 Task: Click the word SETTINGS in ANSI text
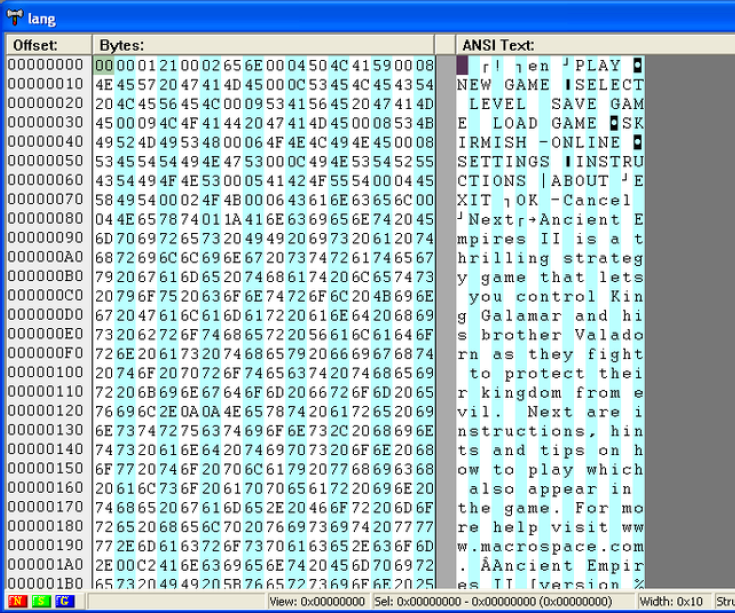pos(503,162)
